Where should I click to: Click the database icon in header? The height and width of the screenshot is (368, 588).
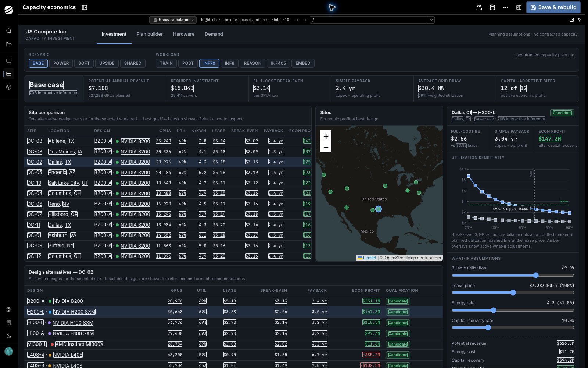[x=492, y=7]
